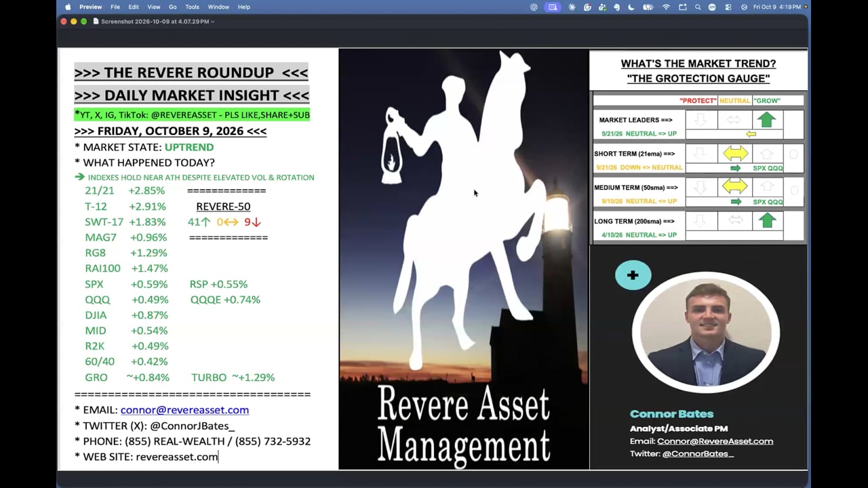Viewport: 868px width, 488px height.
Task: Click the Grammarly G menu bar icon
Action: [x=587, y=7]
